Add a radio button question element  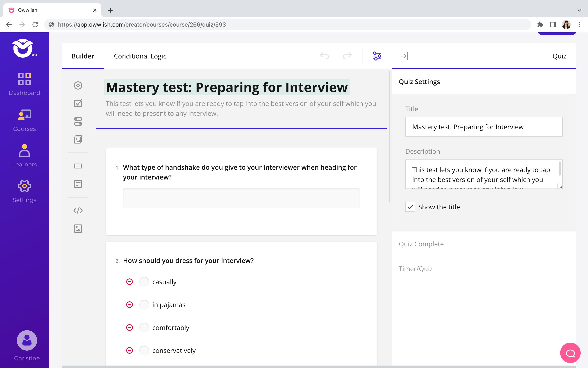(x=78, y=85)
